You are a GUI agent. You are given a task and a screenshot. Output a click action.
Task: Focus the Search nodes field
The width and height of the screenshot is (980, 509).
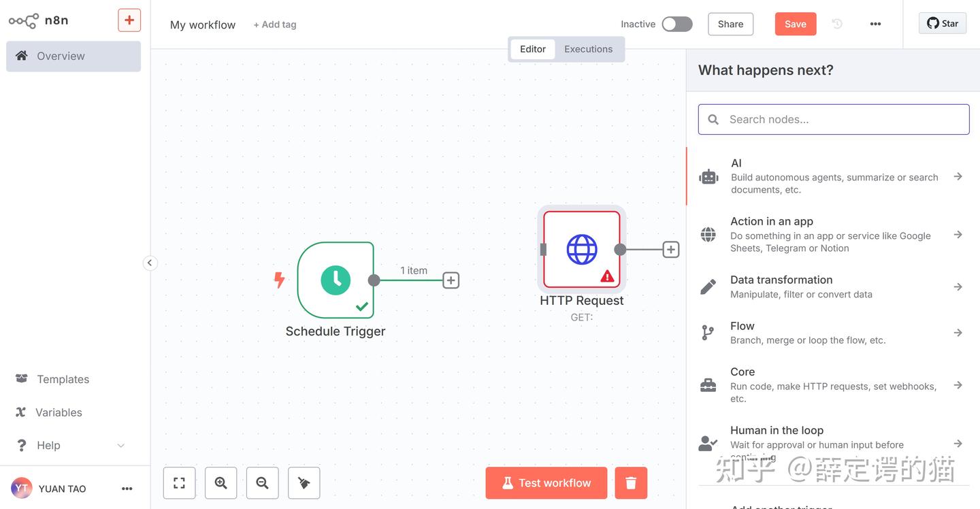pyautogui.click(x=834, y=119)
